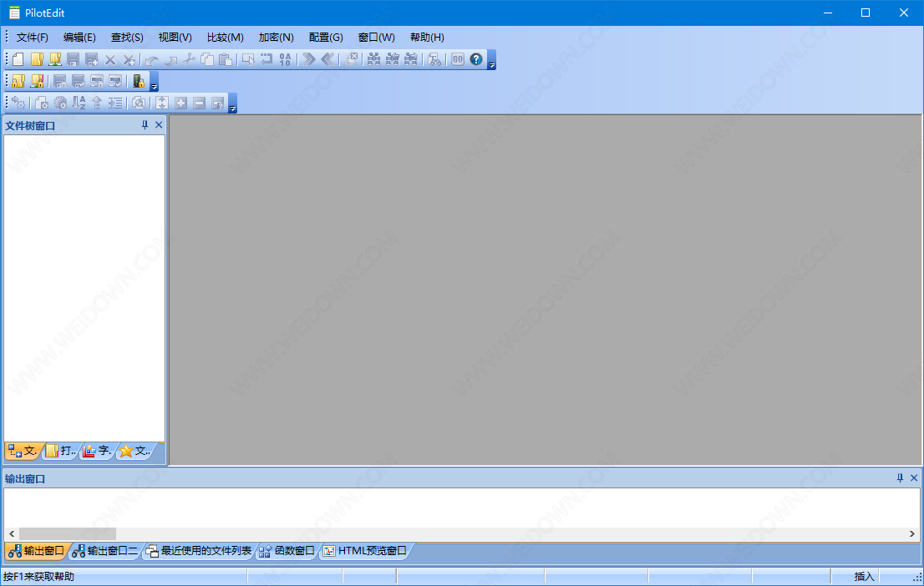Viewport: 924px width, 586px height.
Task: Select the 打.. tab in side panel
Action: (61, 451)
